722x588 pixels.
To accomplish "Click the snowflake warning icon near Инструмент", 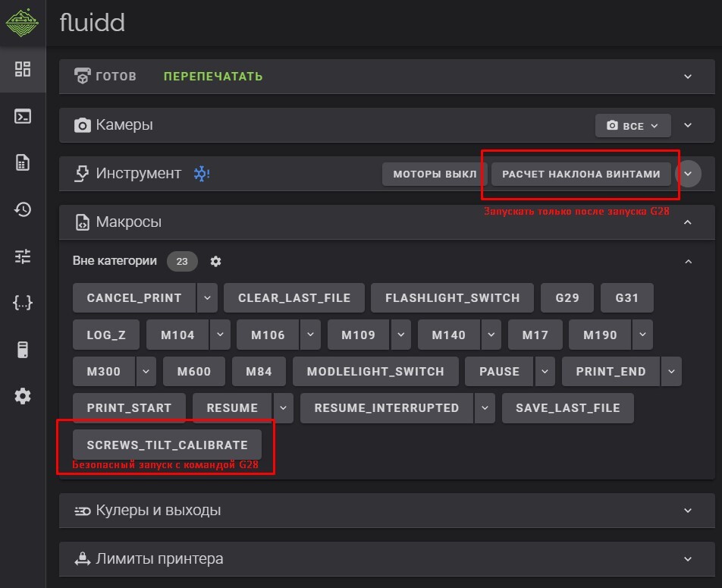I will 202,174.
